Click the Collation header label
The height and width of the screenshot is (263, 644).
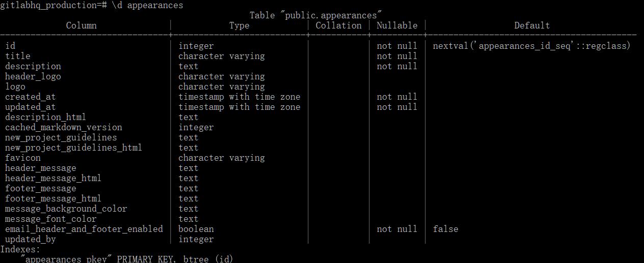tap(338, 25)
